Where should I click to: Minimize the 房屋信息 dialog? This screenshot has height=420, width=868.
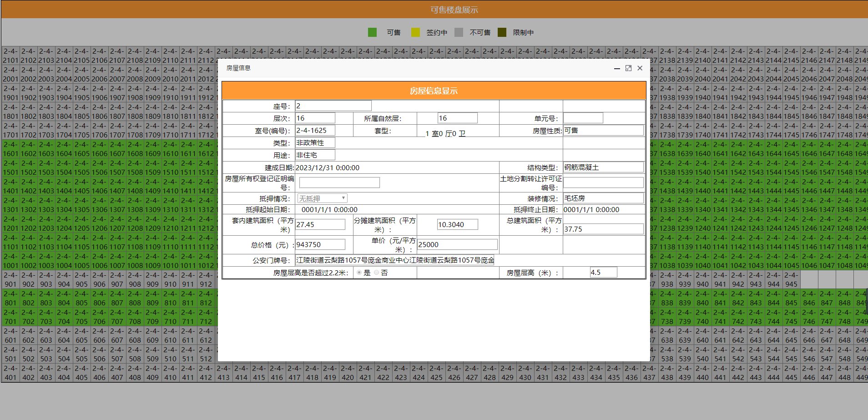(617, 68)
